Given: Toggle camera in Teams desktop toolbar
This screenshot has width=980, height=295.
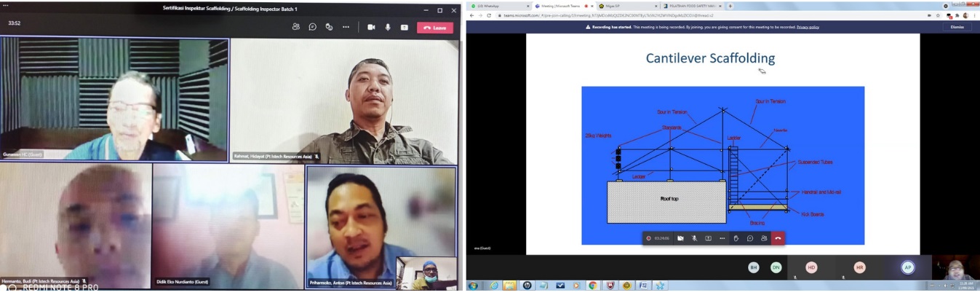Looking at the screenshot, I should pos(371,27).
